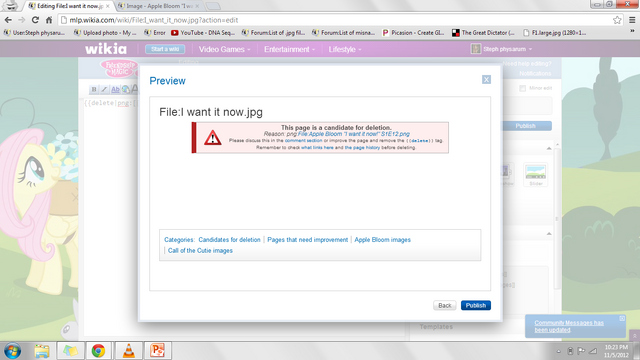Image resolution: width=640 pixels, height=360 pixels.
Task: Click the Publish button behind the dialog
Action: click(x=527, y=126)
